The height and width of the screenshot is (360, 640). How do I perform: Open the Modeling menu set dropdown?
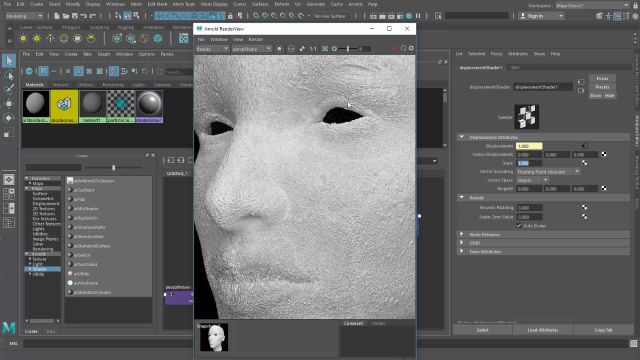[x=24, y=16]
